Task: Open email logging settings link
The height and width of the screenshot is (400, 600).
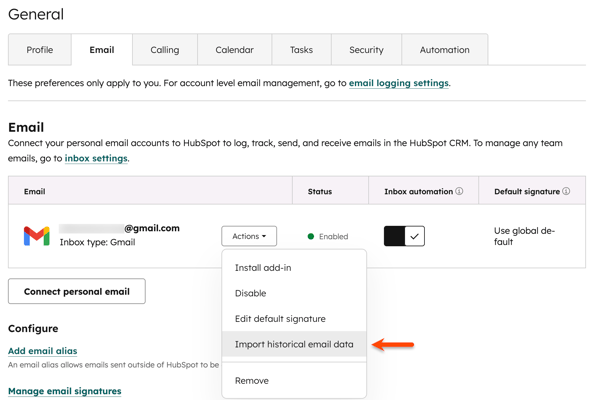Action: tap(399, 83)
